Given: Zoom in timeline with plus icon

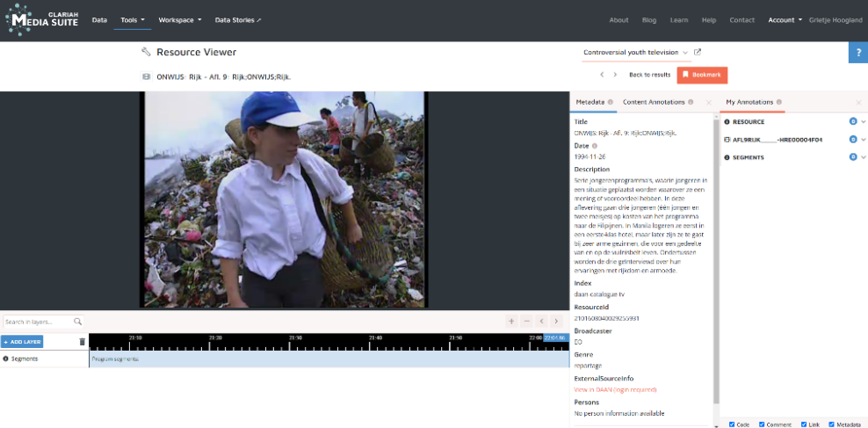Looking at the screenshot, I should click(x=512, y=322).
